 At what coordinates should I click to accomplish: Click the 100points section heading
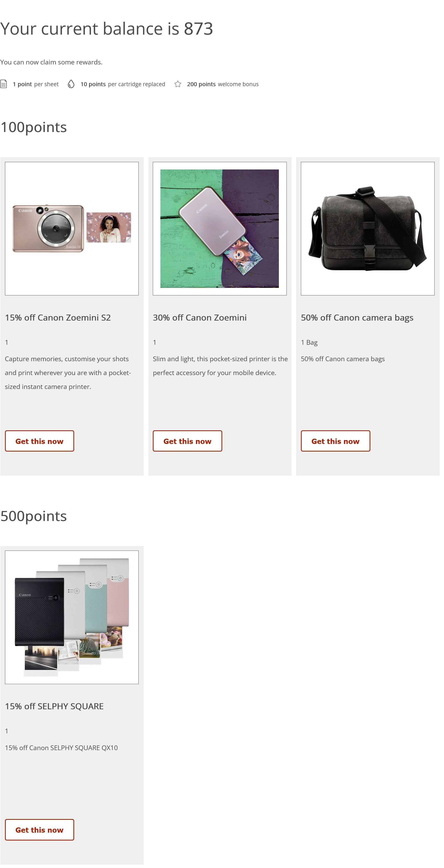[x=33, y=127]
